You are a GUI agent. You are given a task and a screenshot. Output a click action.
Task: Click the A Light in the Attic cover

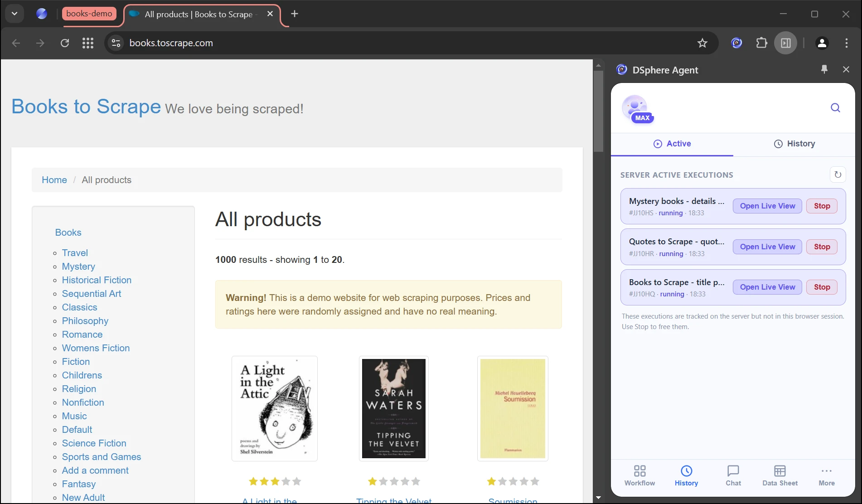point(274,408)
